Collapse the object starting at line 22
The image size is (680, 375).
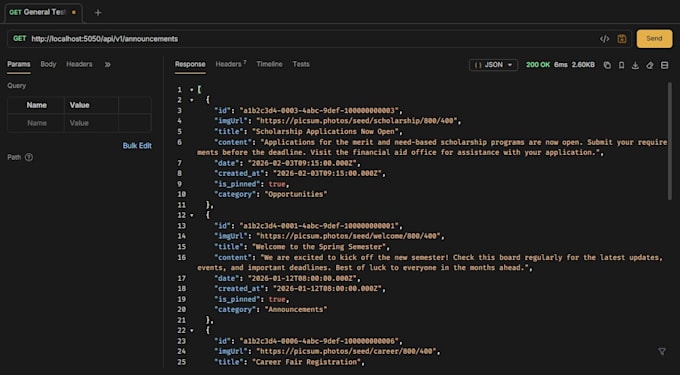[191, 331]
